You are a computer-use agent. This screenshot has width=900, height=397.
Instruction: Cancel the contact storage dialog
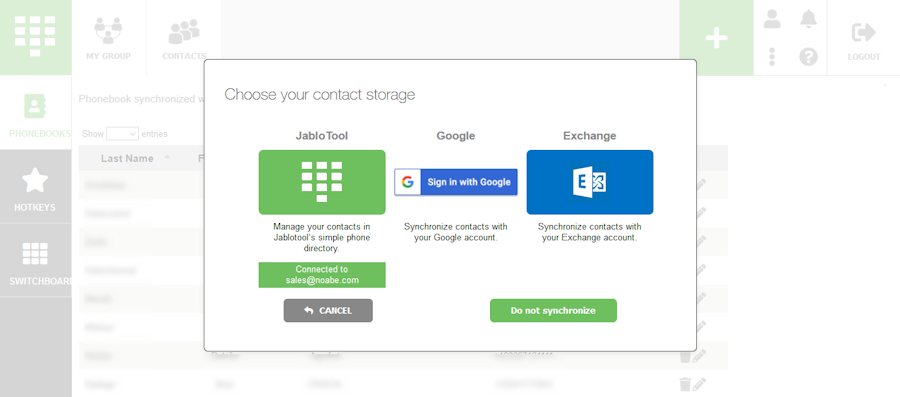point(328,310)
